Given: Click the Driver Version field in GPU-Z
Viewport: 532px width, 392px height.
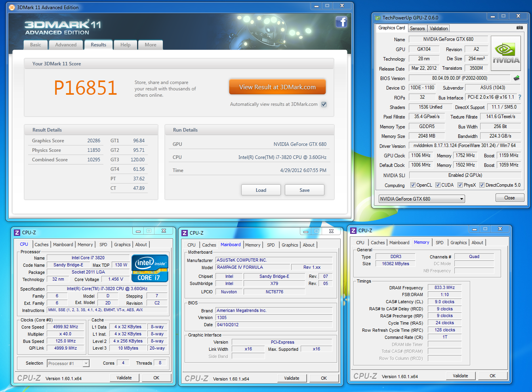Looking at the screenshot, I should [x=464, y=145].
